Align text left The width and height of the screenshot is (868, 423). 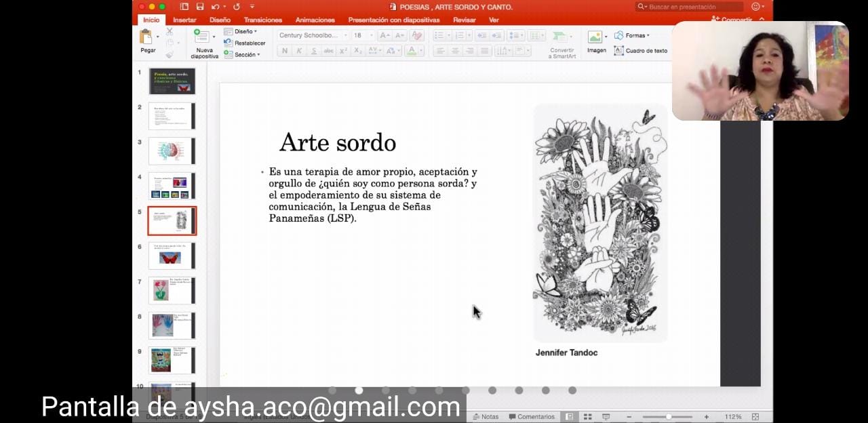point(440,51)
